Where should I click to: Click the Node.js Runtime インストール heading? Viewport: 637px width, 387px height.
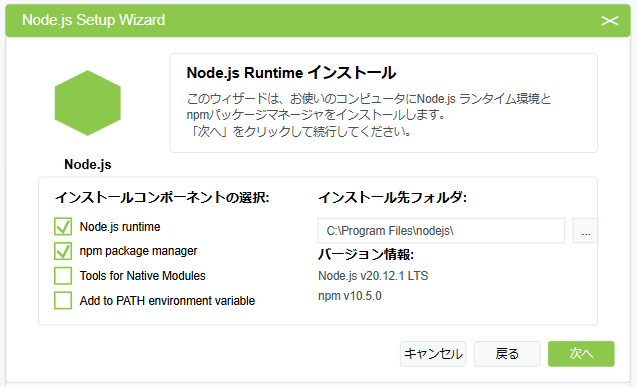291,73
